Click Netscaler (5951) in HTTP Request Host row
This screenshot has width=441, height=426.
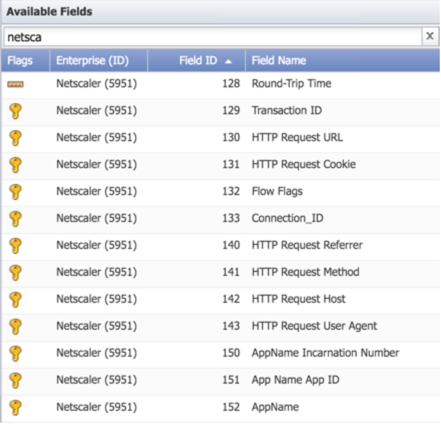[97, 299]
